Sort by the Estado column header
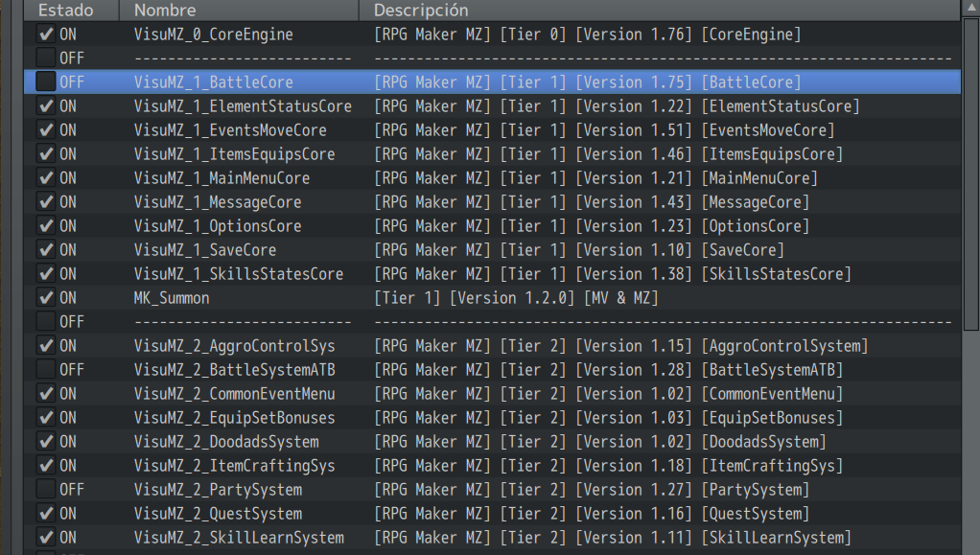The width and height of the screenshot is (980, 555). (71, 10)
